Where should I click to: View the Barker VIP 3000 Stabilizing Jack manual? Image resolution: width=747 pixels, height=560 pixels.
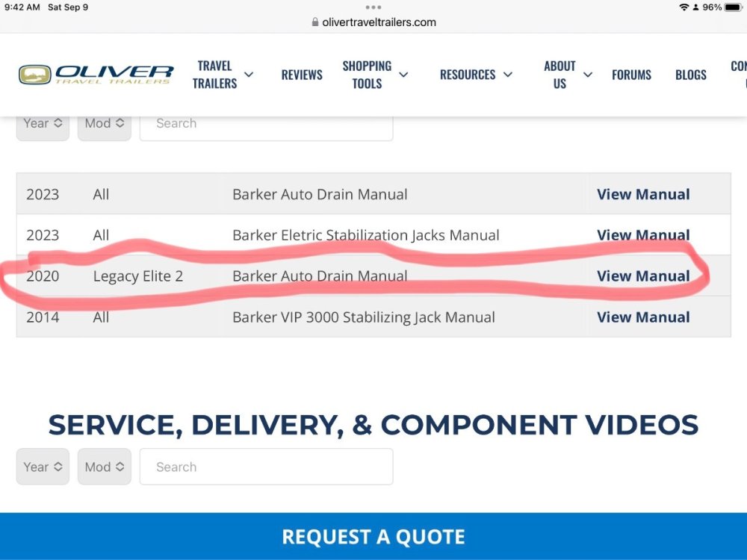[x=643, y=317]
